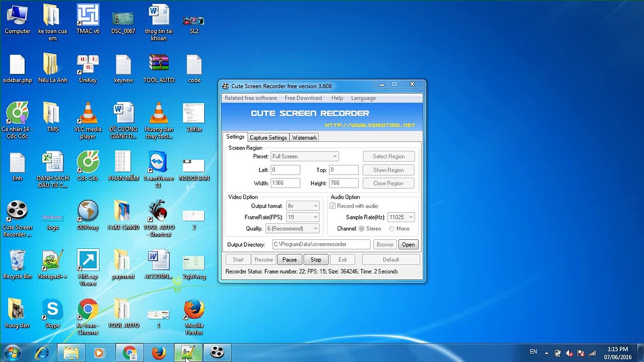Select the NGUOI BAN desktop icon
The height and width of the screenshot is (362, 644).
click(x=194, y=170)
